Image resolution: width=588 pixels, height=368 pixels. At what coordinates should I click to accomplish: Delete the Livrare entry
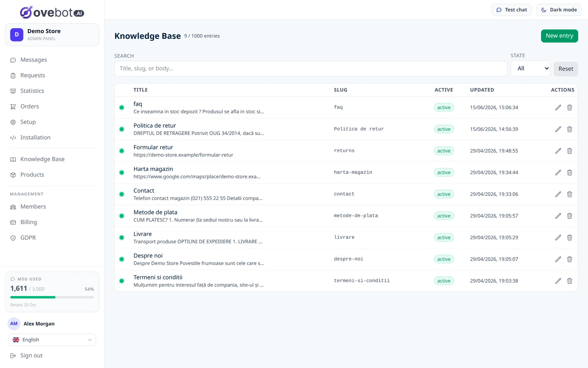(x=570, y=238)
